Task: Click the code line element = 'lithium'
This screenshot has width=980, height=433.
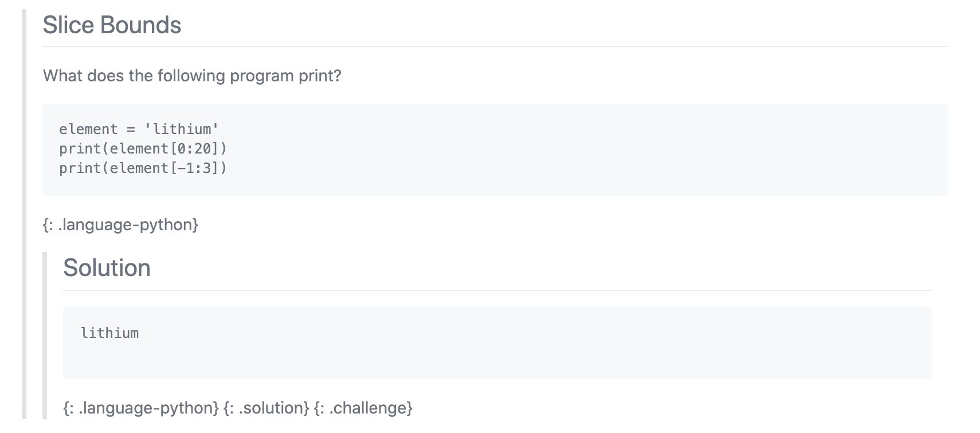Action: click(x=139, y=129)
